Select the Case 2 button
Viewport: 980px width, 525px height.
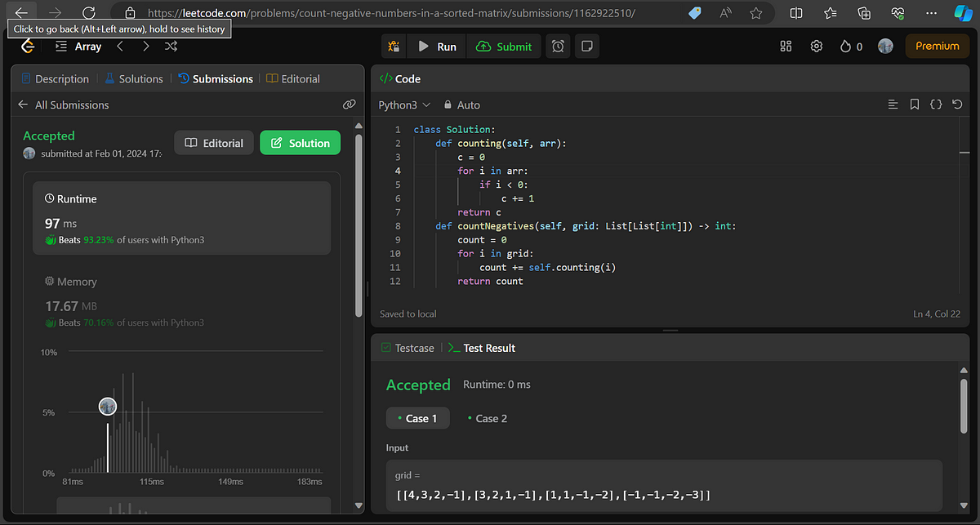tap(487, 418)
